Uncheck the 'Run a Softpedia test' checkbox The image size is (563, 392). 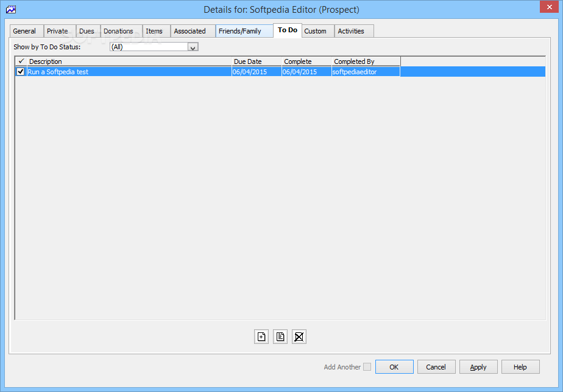21,72
